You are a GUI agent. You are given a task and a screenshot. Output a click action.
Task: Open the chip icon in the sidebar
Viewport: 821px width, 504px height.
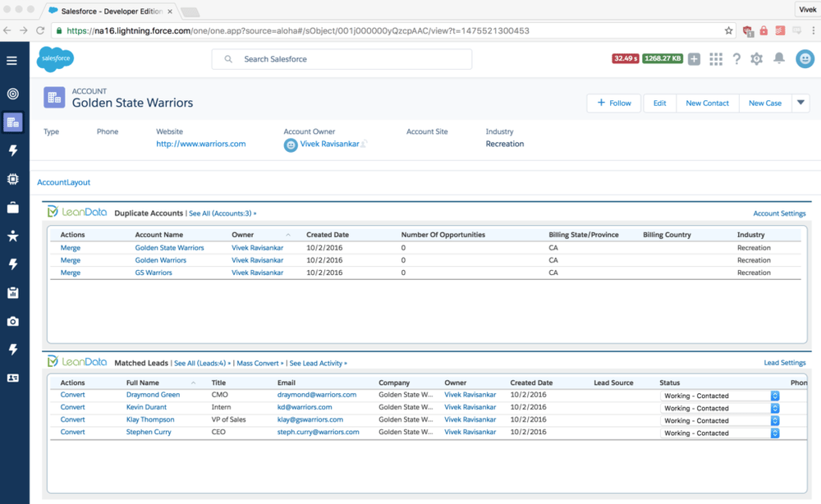12,179
